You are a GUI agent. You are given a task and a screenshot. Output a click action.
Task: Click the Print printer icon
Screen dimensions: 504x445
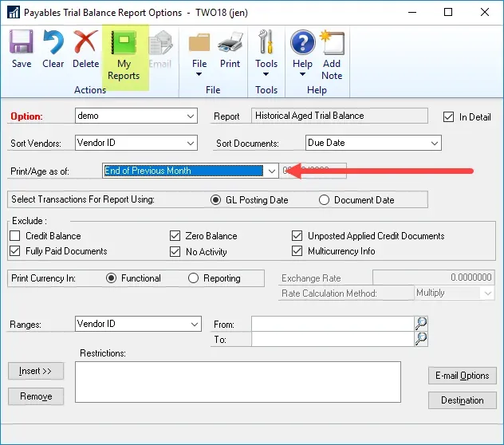pyautogui.click(x=230, y=45)
